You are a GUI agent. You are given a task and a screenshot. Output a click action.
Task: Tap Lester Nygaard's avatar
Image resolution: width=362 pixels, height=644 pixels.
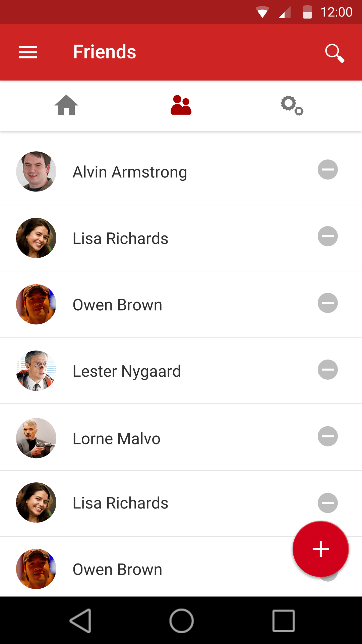click(x=36, y=371)
